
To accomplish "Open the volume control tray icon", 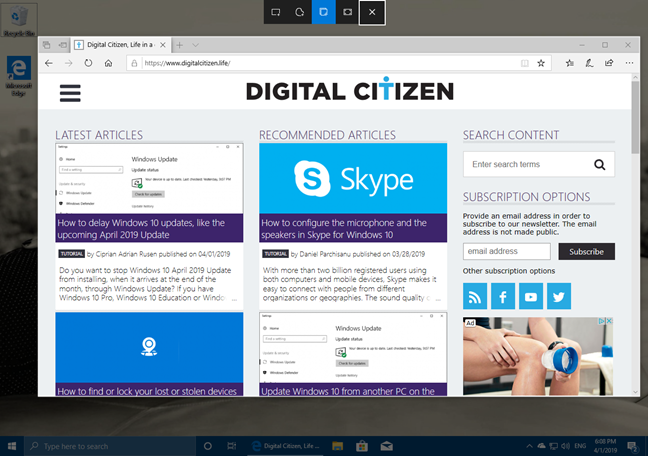I will pos(565,446).
